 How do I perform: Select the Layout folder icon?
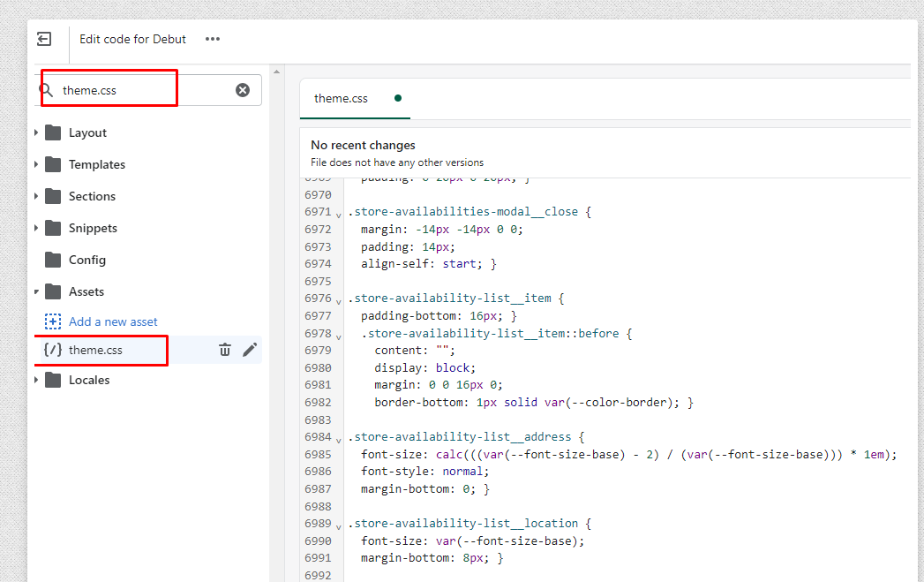click(x=53, y=132)
